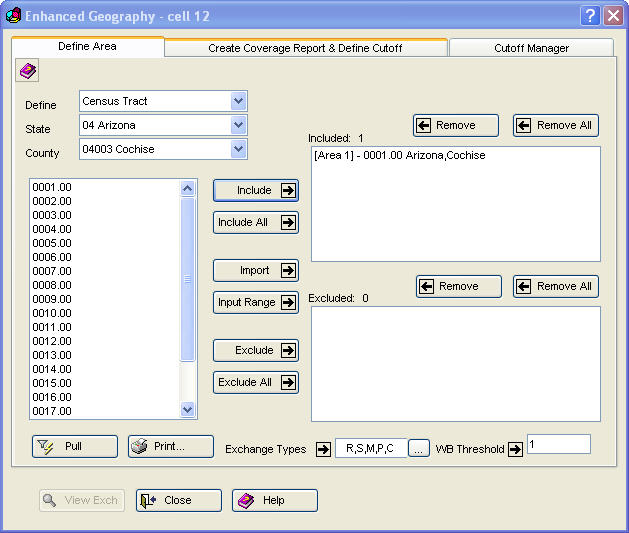This screenshot has width=629, height=533.
Task: Click the tract list scrollbar down arrow
Action: (188, 409)
